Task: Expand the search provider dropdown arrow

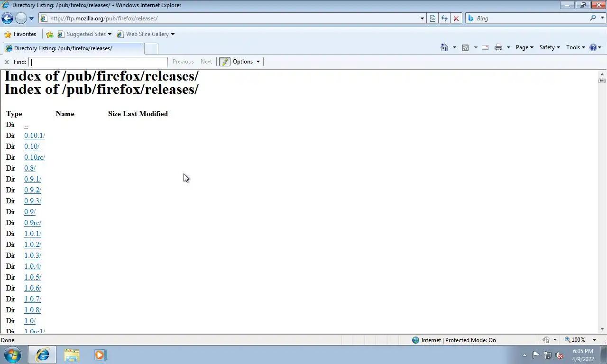Action: [x=602, y=18]
